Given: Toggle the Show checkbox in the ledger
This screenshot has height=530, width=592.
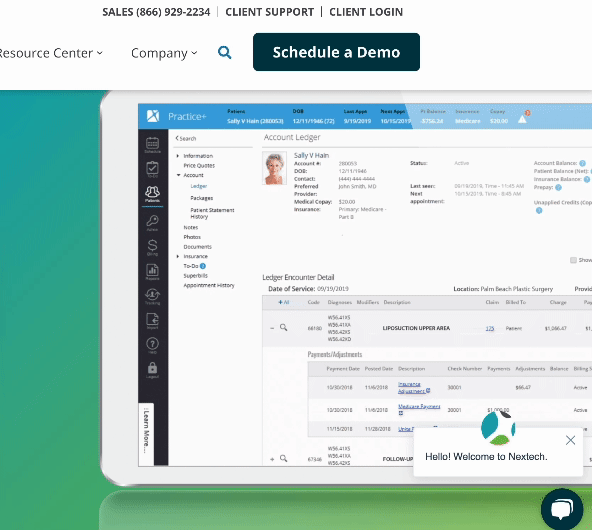Looking at the screenshot, I should click(x=574, y=260).
